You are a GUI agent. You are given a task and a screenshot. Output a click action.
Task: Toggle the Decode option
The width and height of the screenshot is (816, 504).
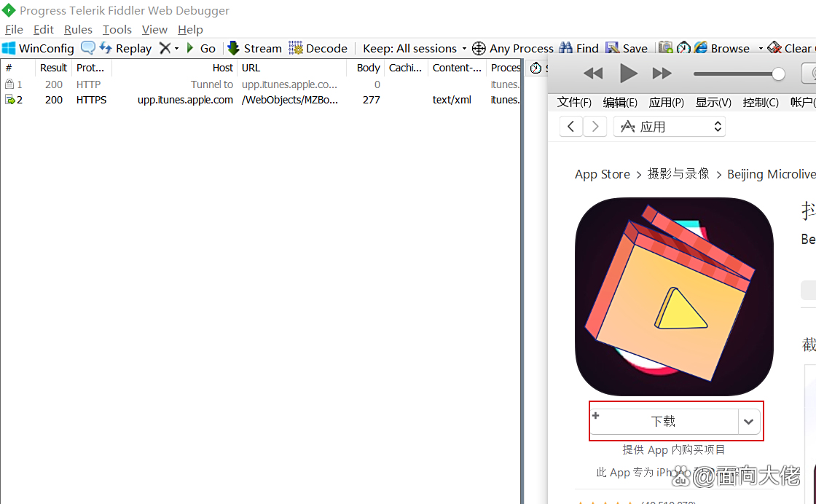pos(318,48)
